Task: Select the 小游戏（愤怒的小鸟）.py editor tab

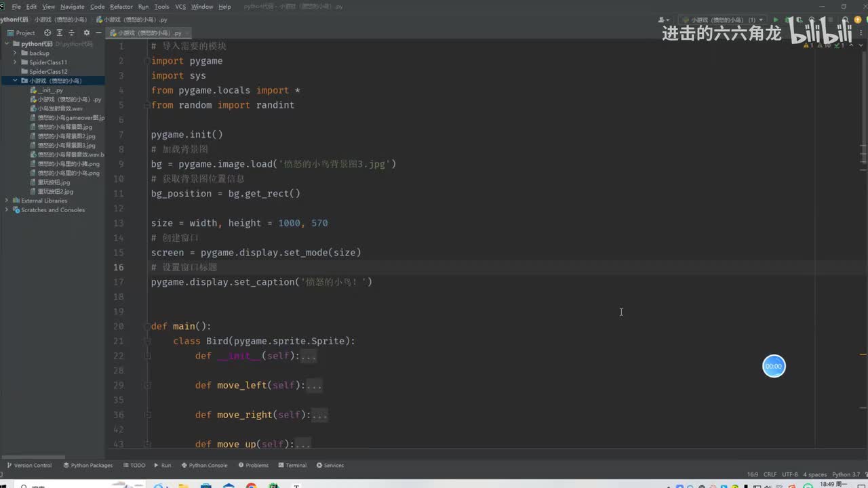Action: (x=149, y=33)
